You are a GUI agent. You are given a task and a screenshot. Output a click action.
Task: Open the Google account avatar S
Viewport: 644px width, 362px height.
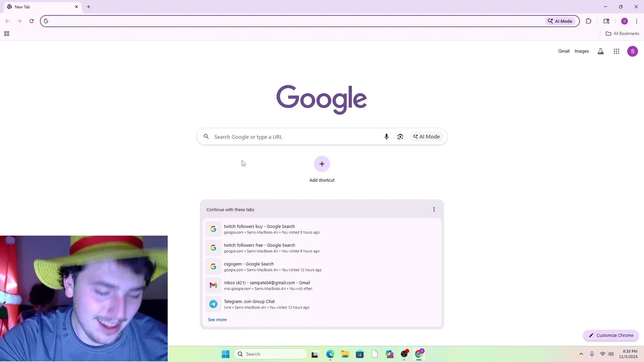click(x=632, y=51)
